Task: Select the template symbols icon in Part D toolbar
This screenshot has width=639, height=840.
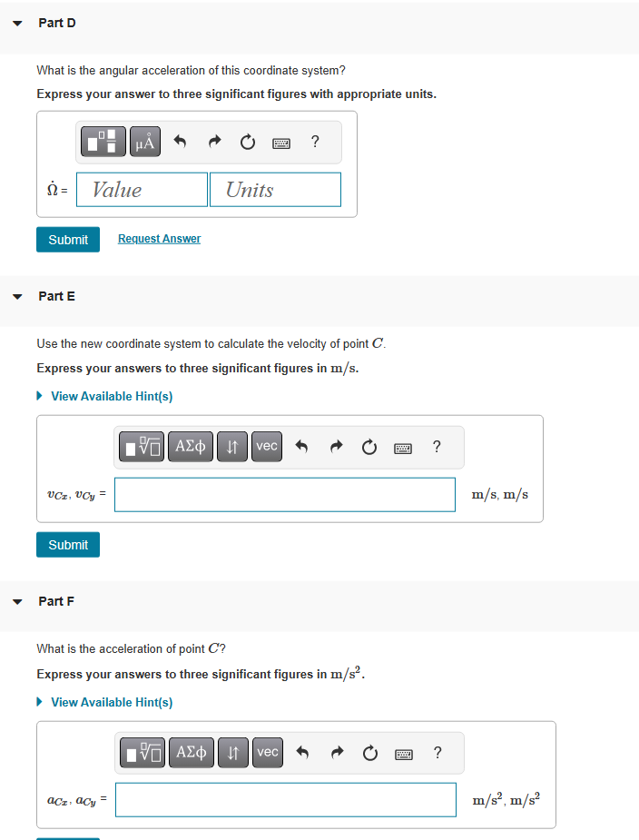Action: coord(103,141)
